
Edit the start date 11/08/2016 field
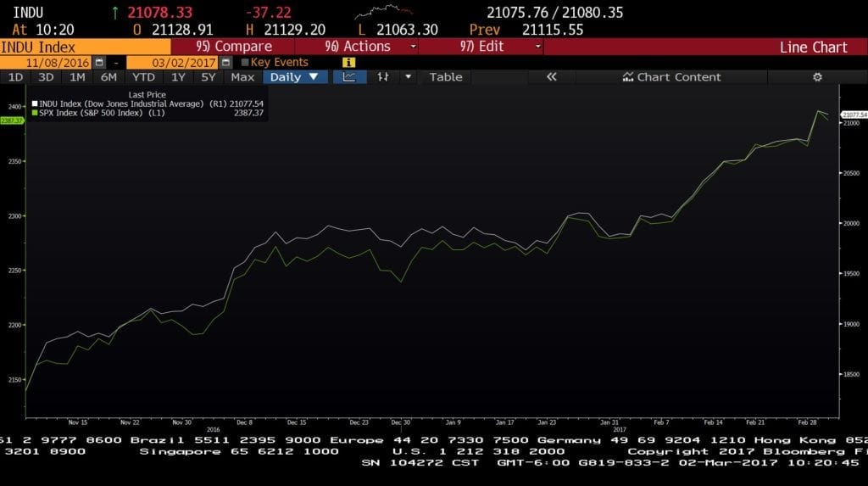click(x=47, y=62)
